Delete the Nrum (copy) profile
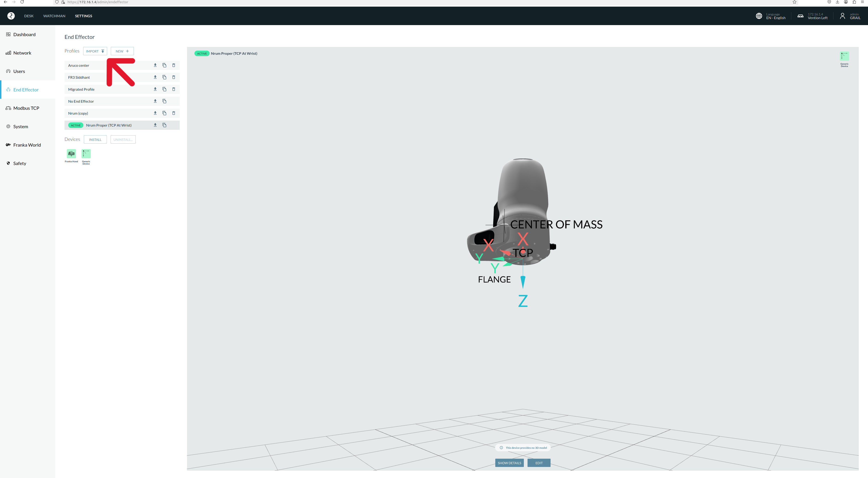This screenshot has height=478, width=868. [173, 113]
